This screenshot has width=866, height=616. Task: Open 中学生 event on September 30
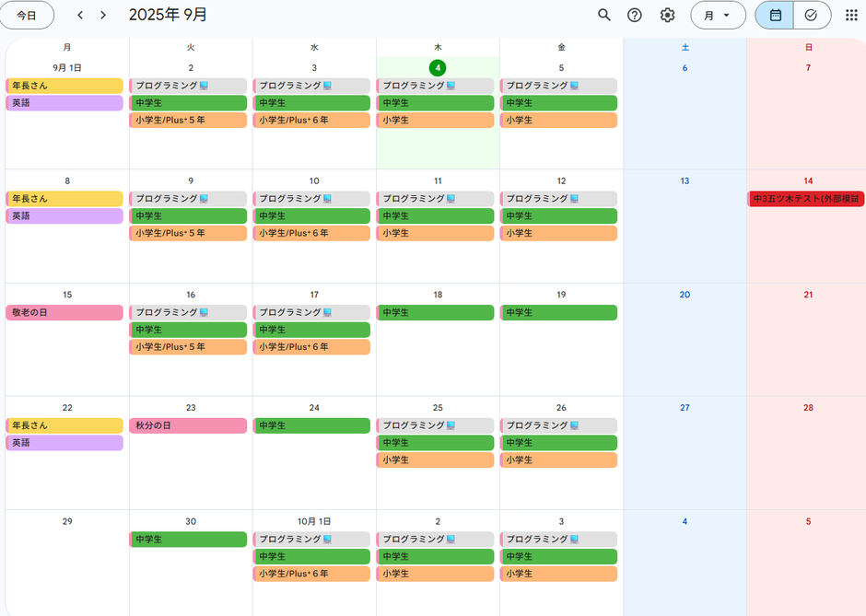(188, 540)
